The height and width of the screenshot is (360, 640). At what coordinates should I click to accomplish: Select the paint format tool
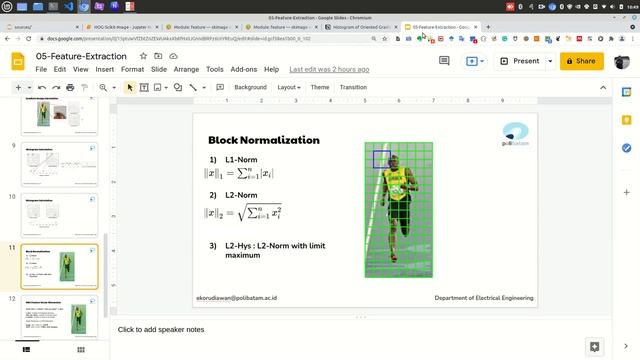coord(84,87)
